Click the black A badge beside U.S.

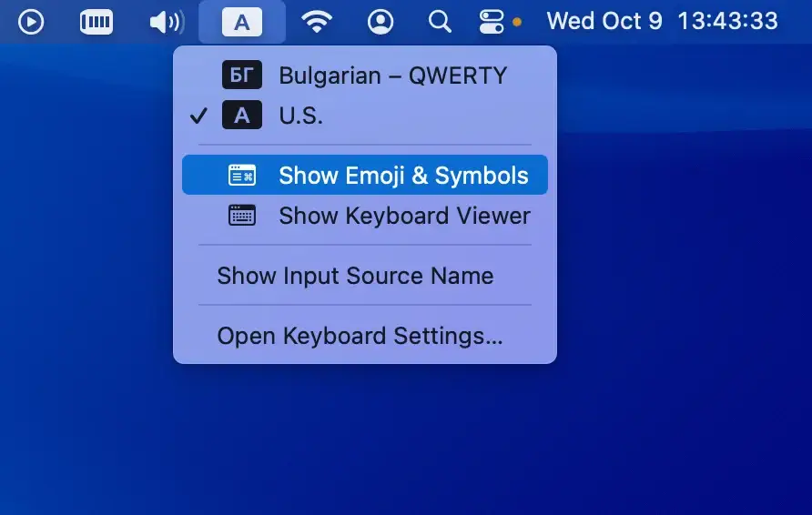pyautogui.click(x=241, y=116)
